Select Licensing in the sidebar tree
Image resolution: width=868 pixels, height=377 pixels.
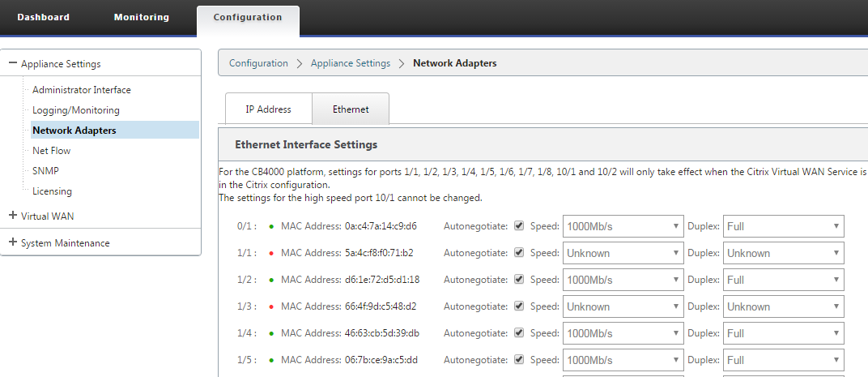52,191
